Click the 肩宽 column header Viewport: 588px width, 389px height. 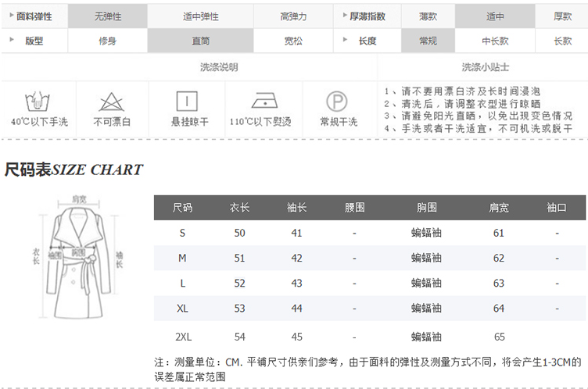tap(499, 207)
